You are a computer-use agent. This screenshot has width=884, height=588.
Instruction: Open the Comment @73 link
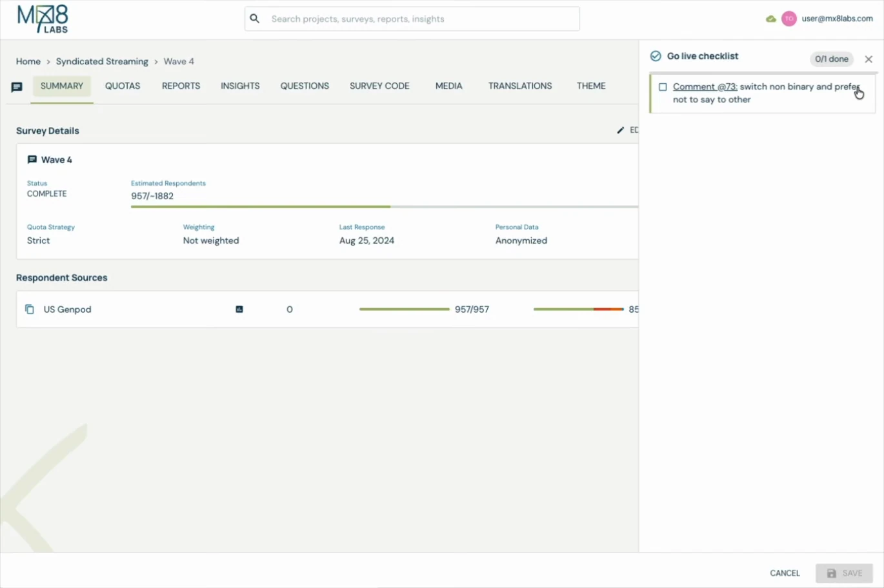[x=705, y=86]
